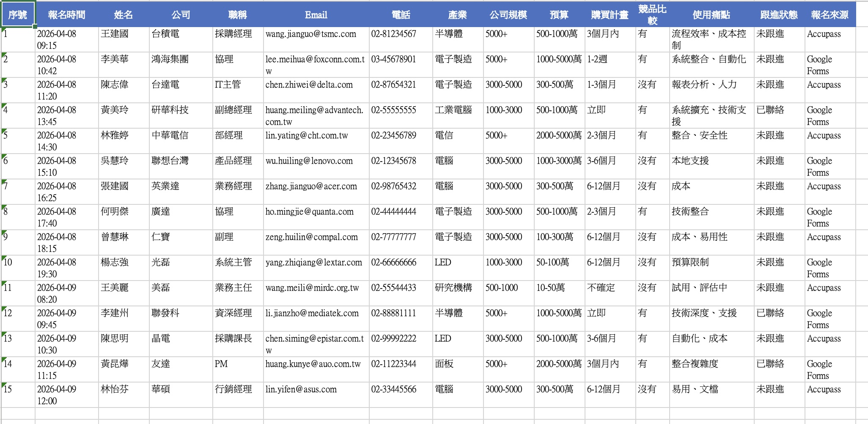Viewport: 868px width, 424px height.
Task: Click email zhang.jianguo@acer.com
Action: [x=316, y=192]
